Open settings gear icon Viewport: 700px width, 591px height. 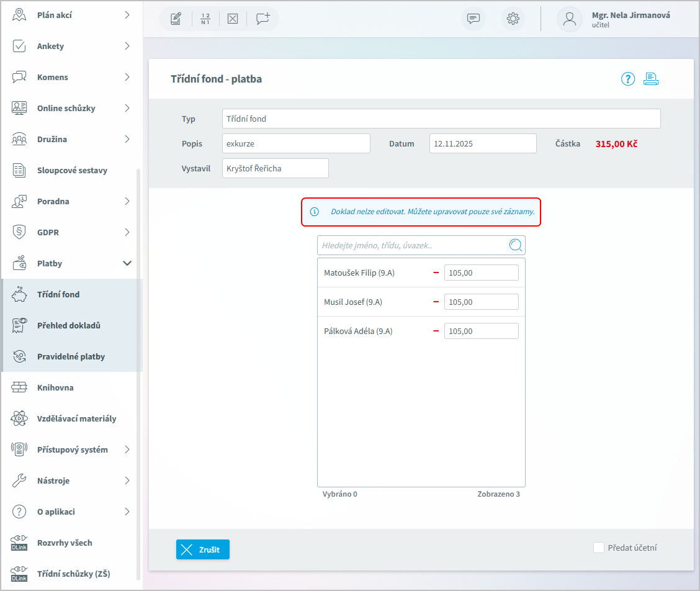pyautogui.click(x=513, y=19)
